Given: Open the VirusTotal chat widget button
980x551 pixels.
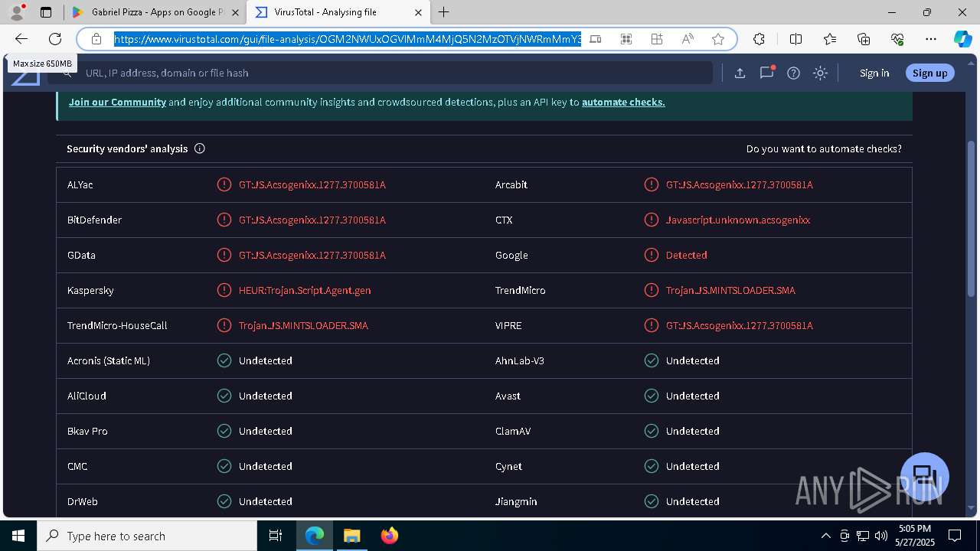Looking at the screenshot, I should point(925,477).
